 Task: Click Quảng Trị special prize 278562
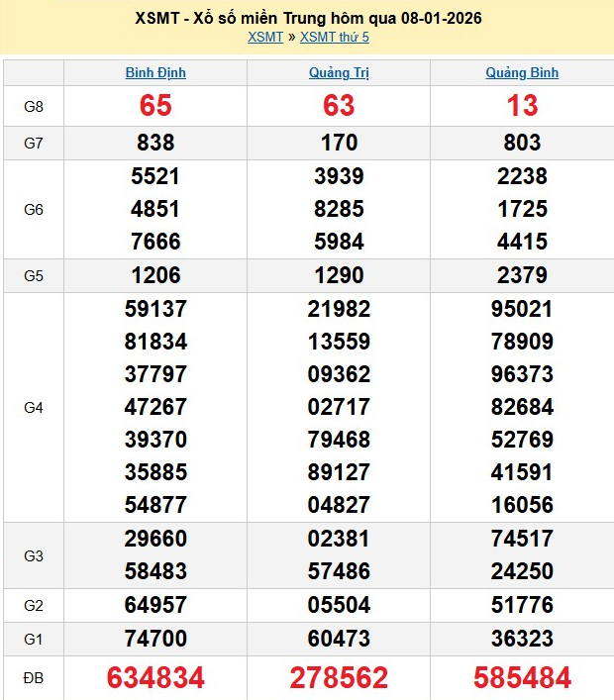pos(339,677)
